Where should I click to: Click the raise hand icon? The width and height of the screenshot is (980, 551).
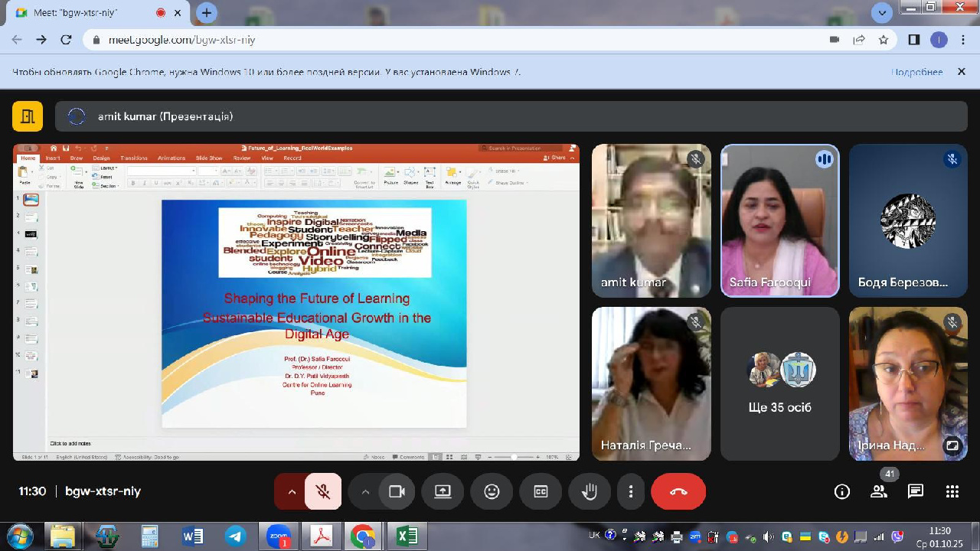tap(590, 491)
